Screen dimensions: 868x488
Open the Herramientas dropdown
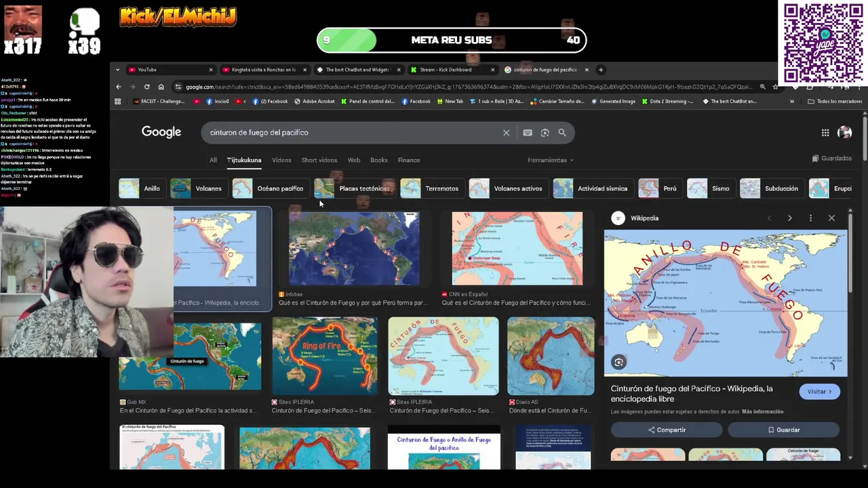pos(550,161)
